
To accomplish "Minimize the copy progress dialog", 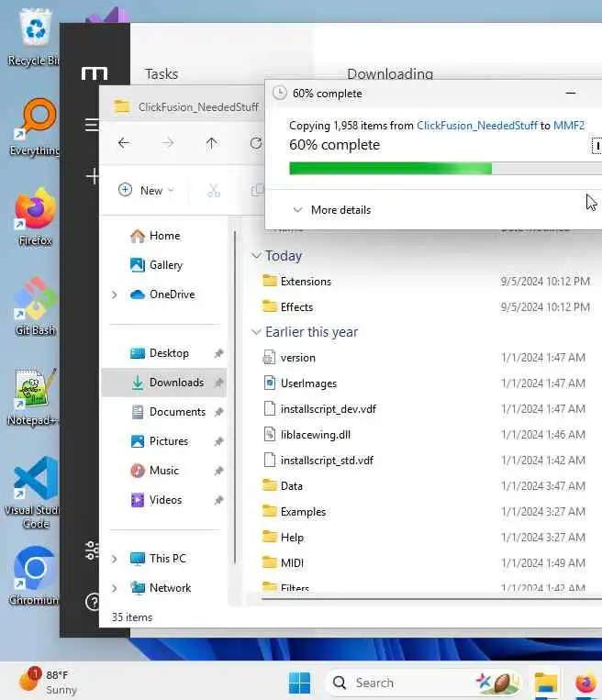I will [570, 93].
